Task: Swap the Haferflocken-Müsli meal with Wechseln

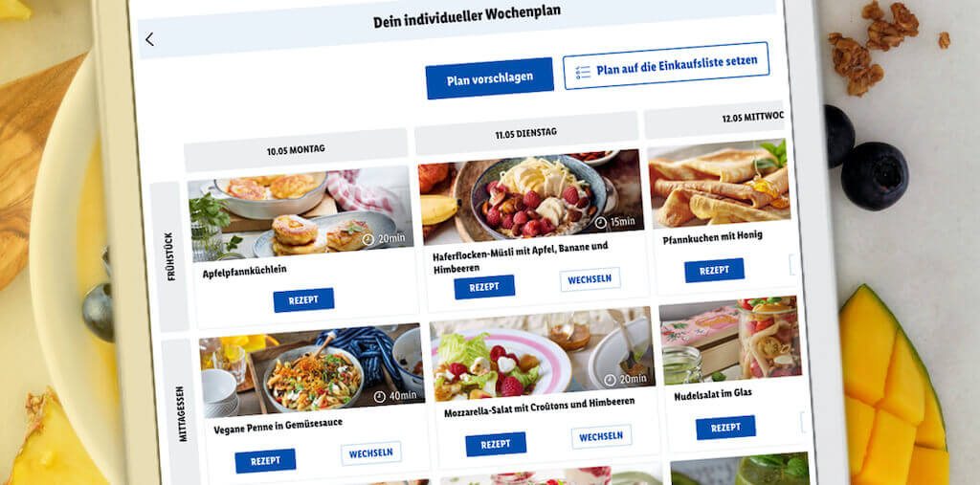Action: [590, 279]
